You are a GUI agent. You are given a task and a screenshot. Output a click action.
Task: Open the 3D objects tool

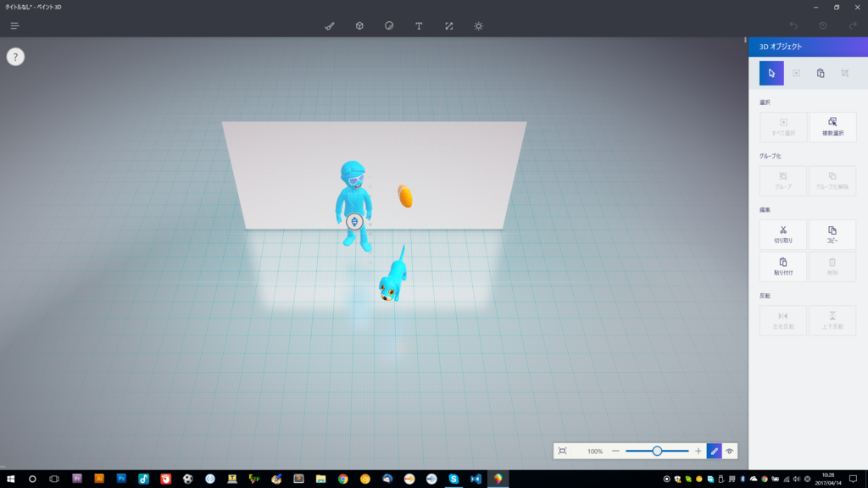pos(359,26)
